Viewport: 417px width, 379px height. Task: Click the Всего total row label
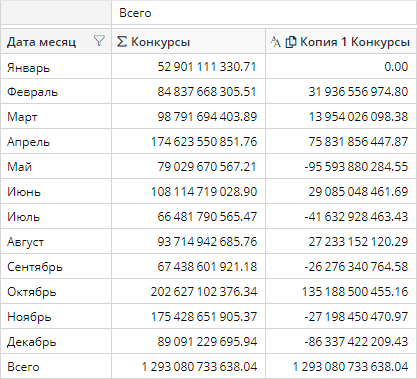coord(23,367)
